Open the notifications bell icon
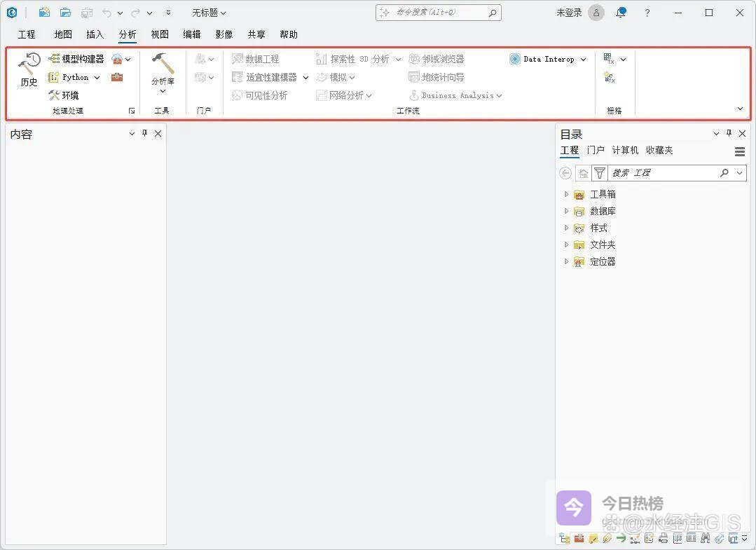 621,13
